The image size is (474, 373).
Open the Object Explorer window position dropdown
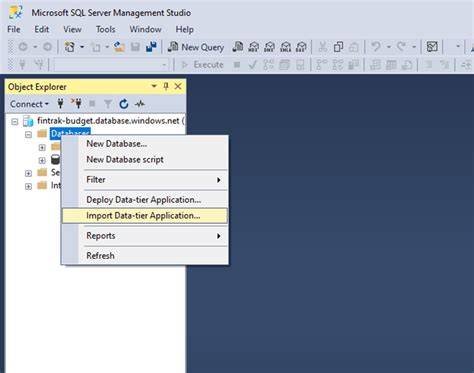pyautogui.click(x=154, y=86)
